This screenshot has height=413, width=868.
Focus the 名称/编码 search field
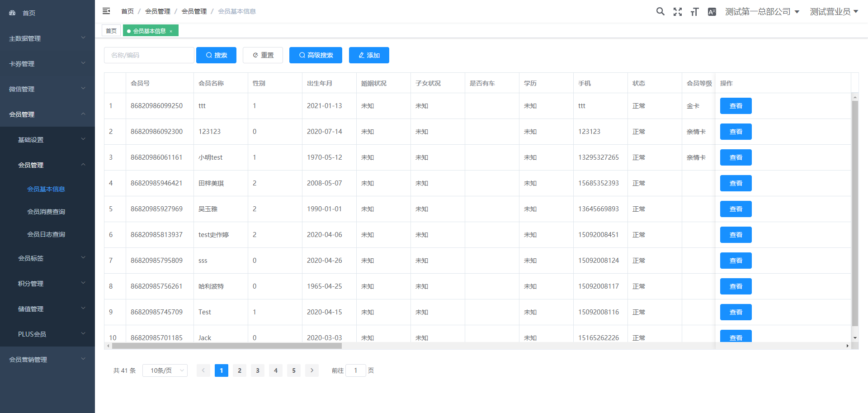(x=149, y=55)
